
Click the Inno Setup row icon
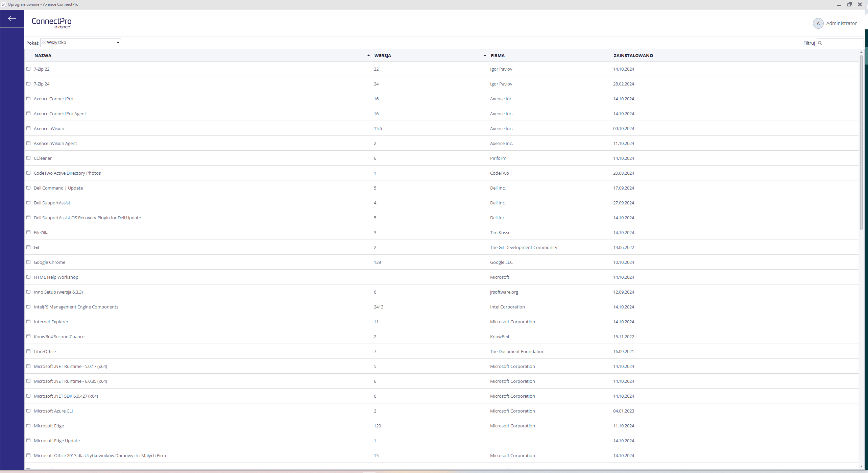click(28, 292)
